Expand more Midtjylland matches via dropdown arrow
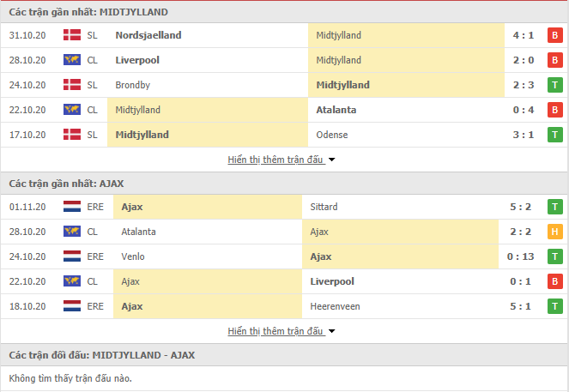This screenshot has height=392, width=569. (x=331, y=160)
